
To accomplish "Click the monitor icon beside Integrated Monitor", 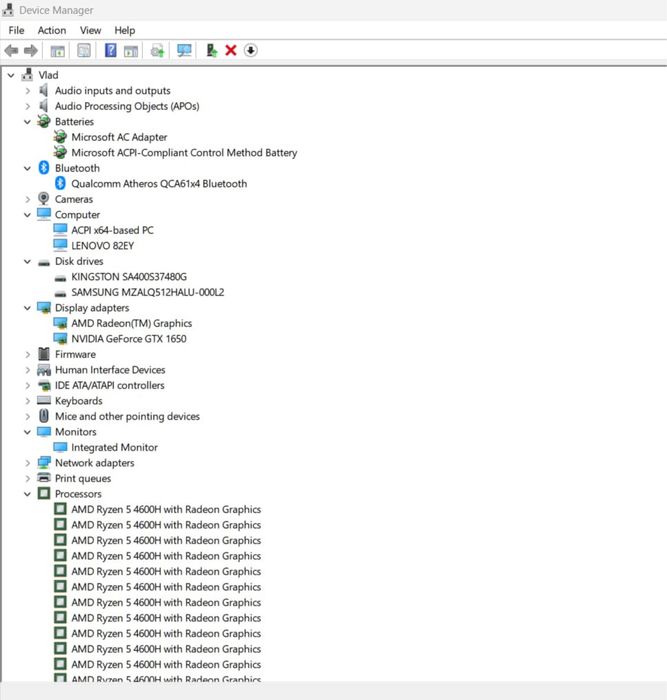I will (60, 446).
